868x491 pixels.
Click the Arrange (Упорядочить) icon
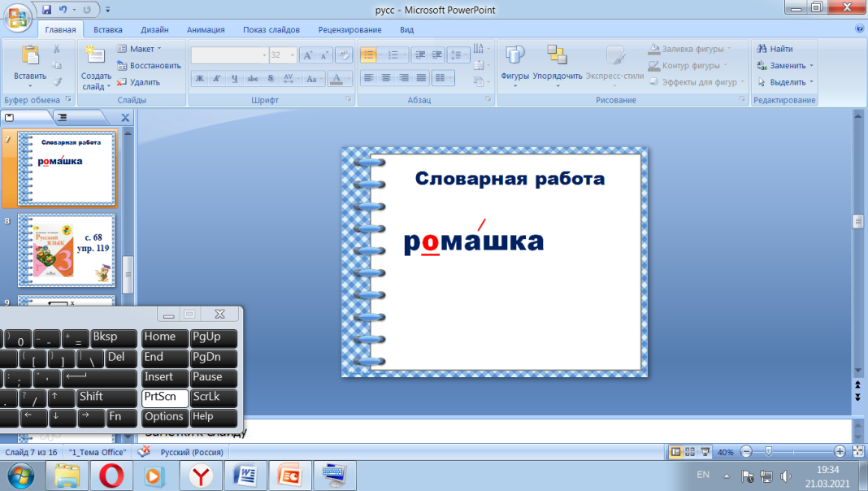click(x=557, y=57)
